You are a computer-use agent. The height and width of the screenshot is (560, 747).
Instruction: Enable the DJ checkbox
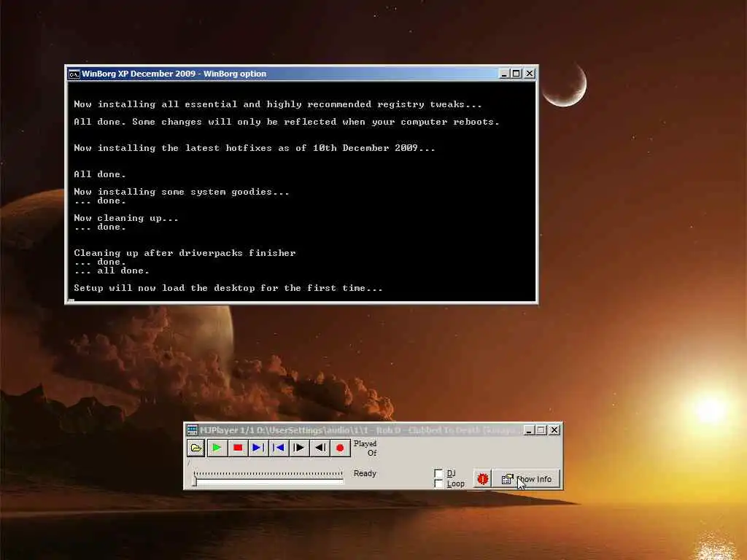438,473
